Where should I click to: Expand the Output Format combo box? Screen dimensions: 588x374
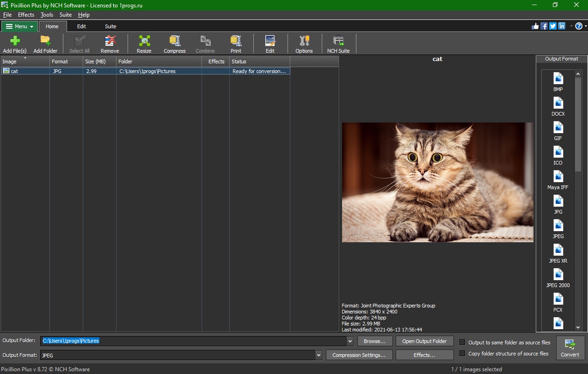(318, 355)
